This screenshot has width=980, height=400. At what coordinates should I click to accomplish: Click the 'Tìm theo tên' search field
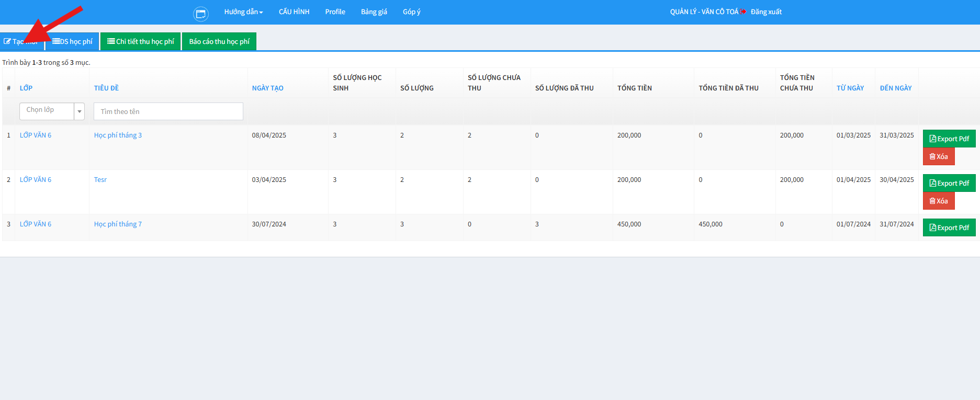pyautogui.click(x=168, y=111)
